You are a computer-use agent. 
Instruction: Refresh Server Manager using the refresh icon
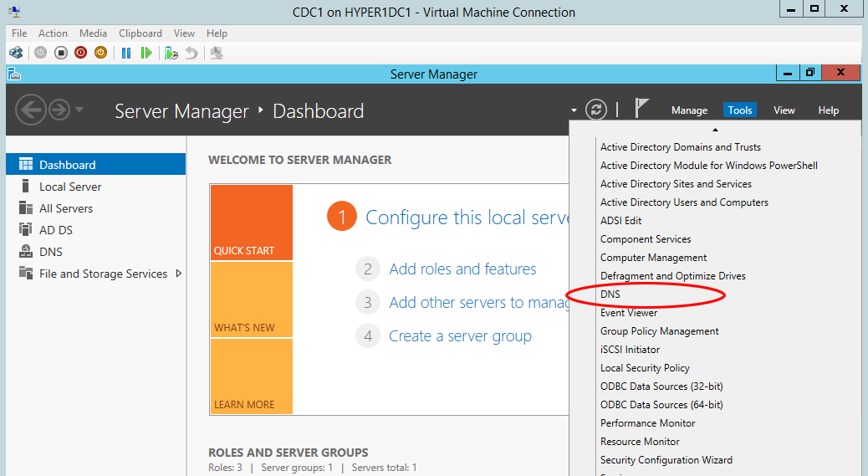[x=595, y=110]
